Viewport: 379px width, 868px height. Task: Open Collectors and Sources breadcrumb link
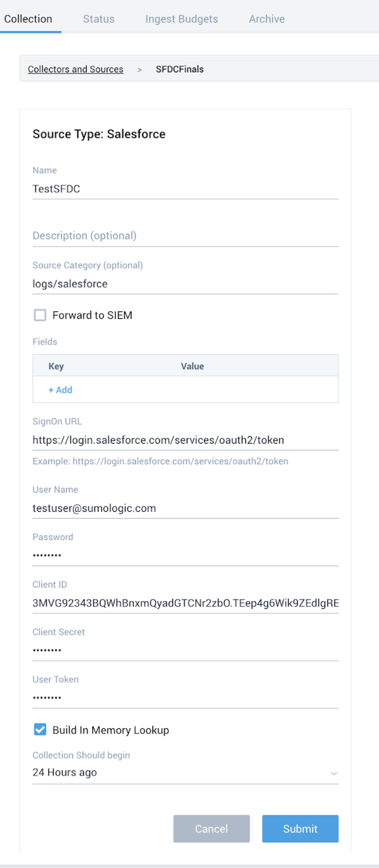(x=75, y=69)
